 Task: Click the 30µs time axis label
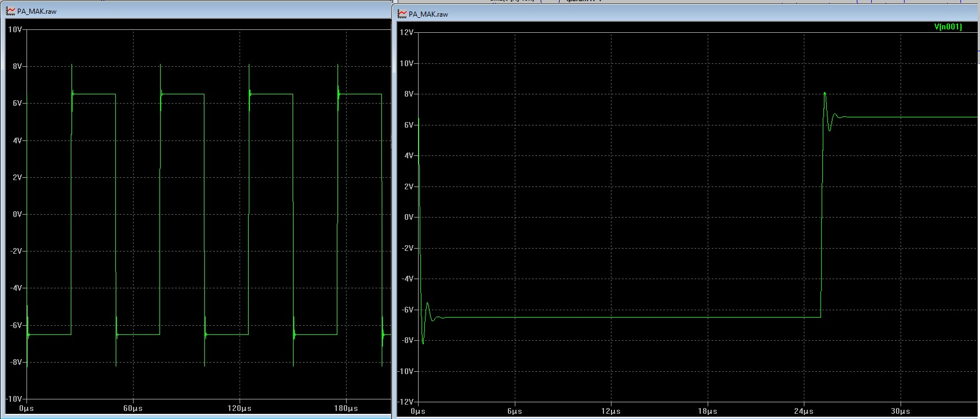[x=900, y=412]
